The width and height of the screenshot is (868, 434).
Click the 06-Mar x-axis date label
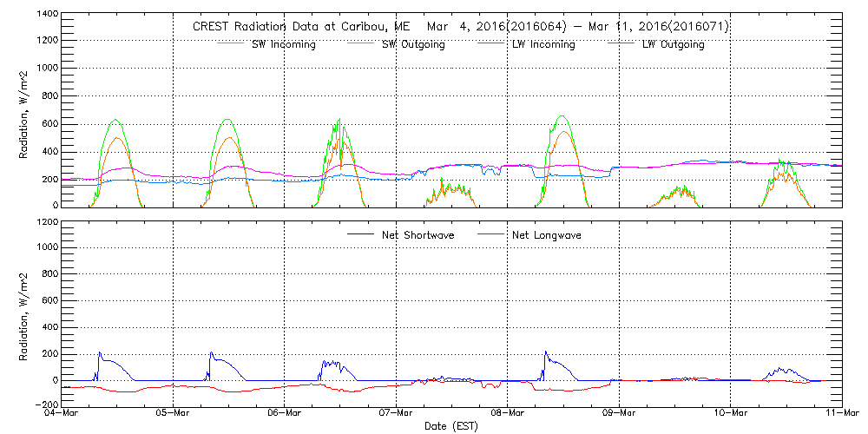click(x=285, y=414)
